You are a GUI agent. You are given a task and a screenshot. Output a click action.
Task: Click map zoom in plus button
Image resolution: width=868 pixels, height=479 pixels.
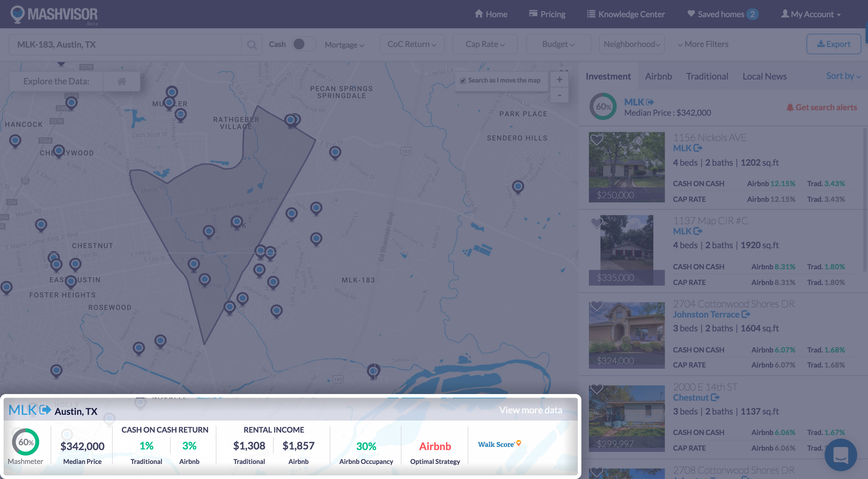559,80
